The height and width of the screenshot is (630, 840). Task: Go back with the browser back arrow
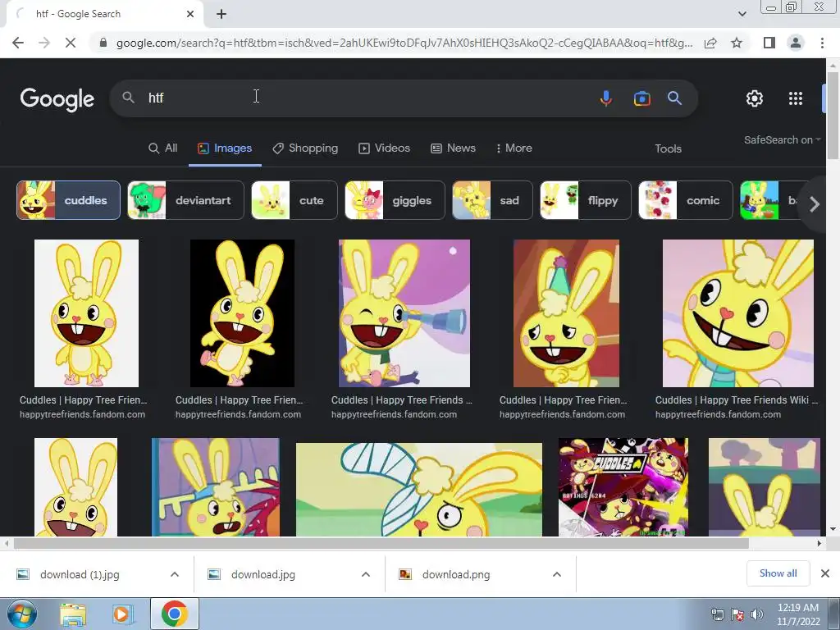click(18, 43)
